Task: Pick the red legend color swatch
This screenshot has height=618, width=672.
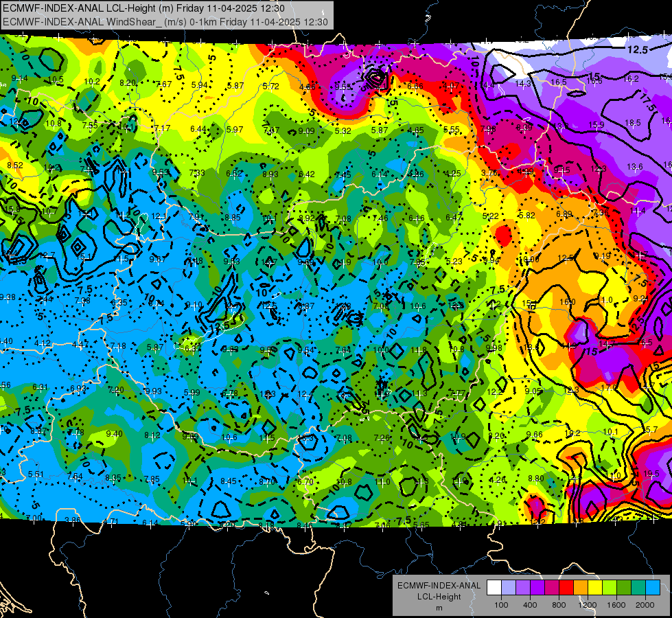Action: (566, 588)
